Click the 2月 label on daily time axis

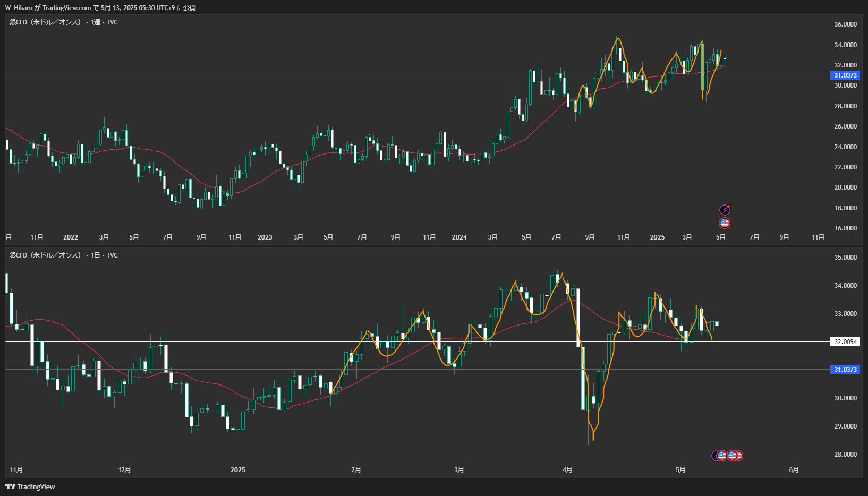[x=356, y=470]
